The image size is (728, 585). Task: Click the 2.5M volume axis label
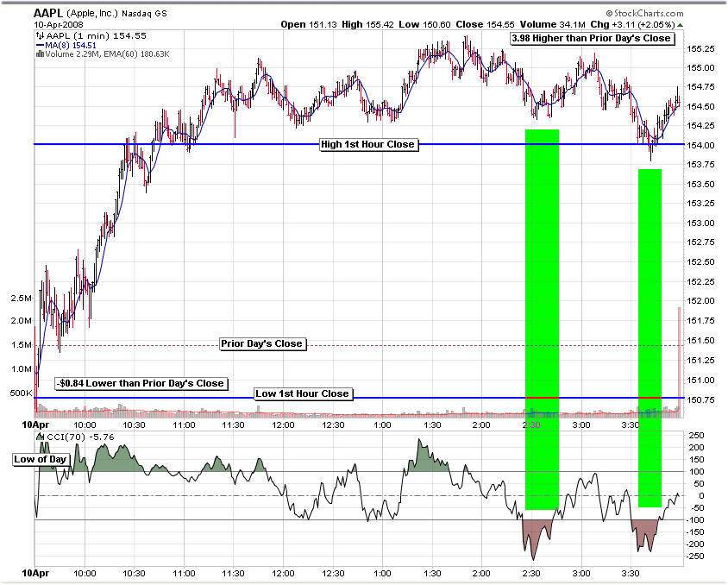coord(22,298)
